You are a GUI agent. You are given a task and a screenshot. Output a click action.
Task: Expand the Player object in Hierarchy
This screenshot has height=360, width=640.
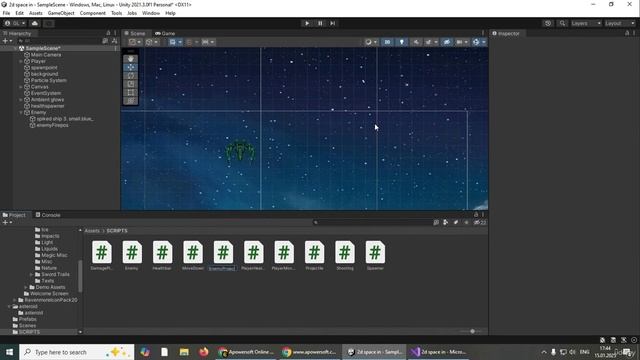tap(21, 61)
